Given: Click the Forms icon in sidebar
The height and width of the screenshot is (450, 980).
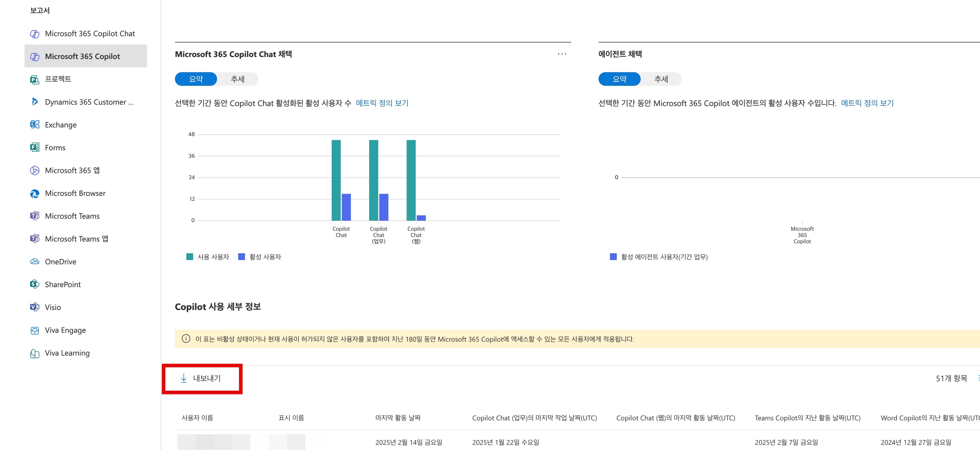Looking at the screenshot, I should [35, 148].
